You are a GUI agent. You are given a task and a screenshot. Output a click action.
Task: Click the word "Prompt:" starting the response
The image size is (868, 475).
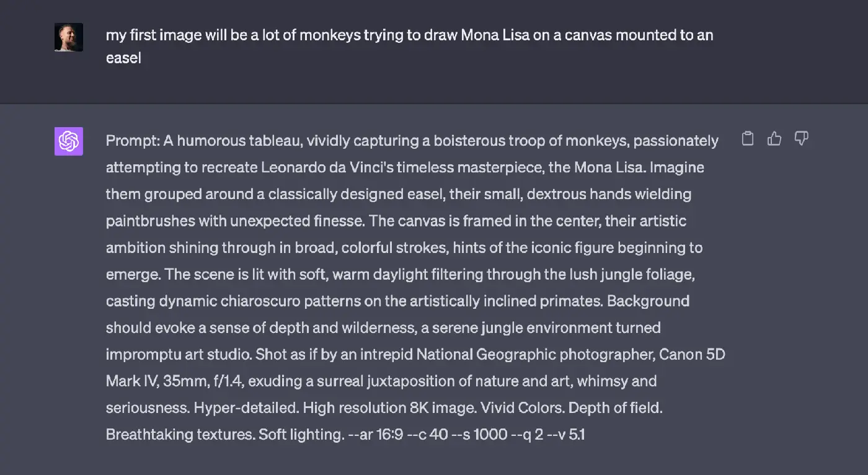coord(133,141)
